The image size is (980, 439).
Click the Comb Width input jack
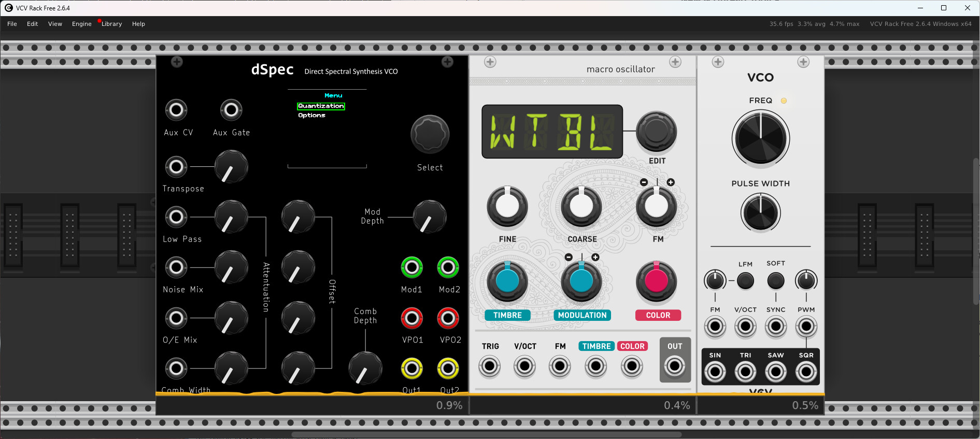[x=176, y=369]
